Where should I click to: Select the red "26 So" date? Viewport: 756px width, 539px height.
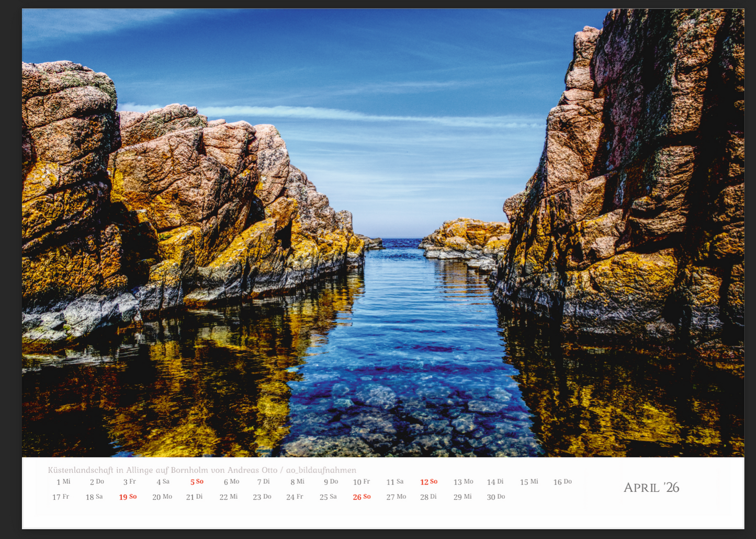[x=362, y=497]
